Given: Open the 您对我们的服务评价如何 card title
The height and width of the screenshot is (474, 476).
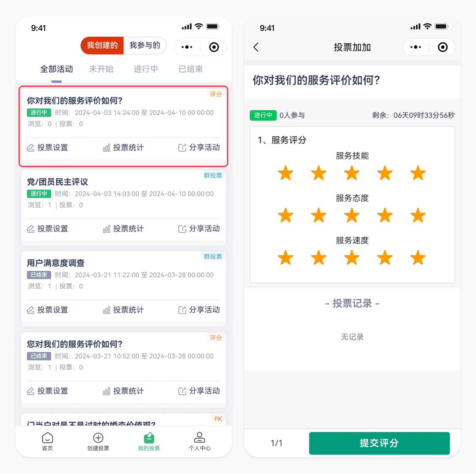Looking at the screenshot, I should click(x=74, y=344).
